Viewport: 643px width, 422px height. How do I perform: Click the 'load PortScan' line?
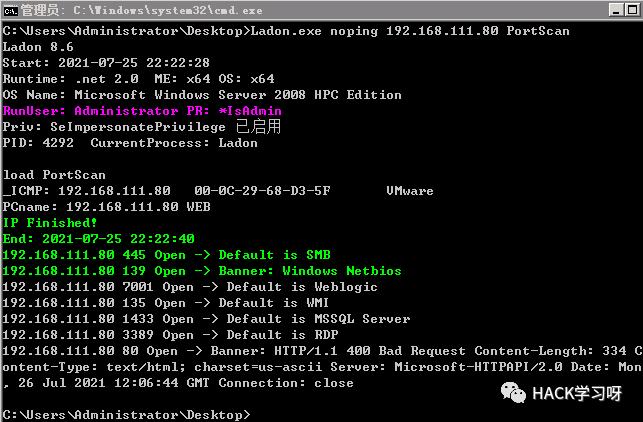(x=54, y=175)
